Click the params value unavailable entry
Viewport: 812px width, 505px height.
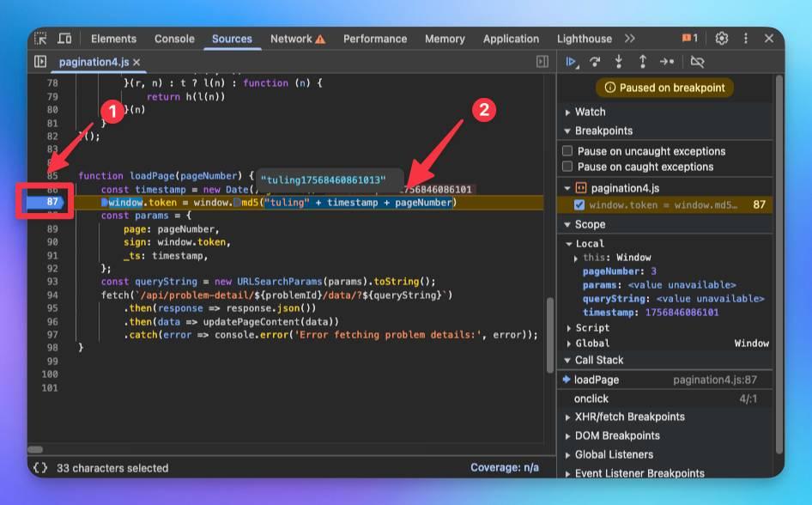(658, 285)
